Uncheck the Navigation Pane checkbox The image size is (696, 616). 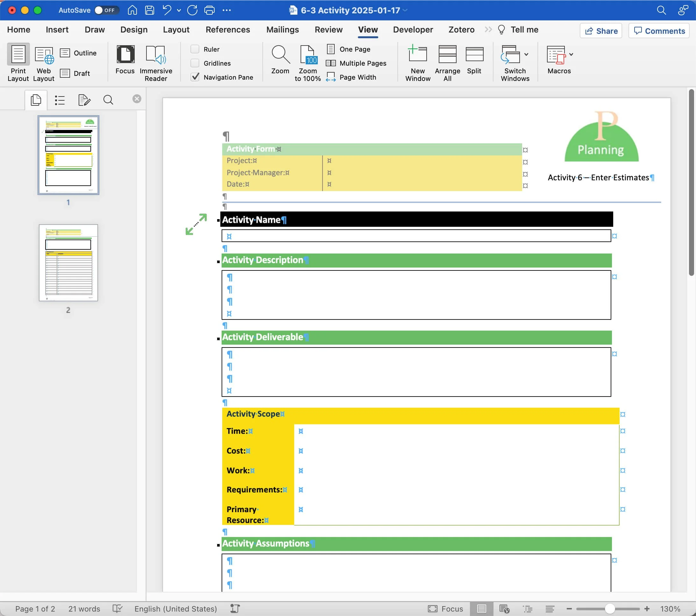pyautogui.click(x=195, y=77)
